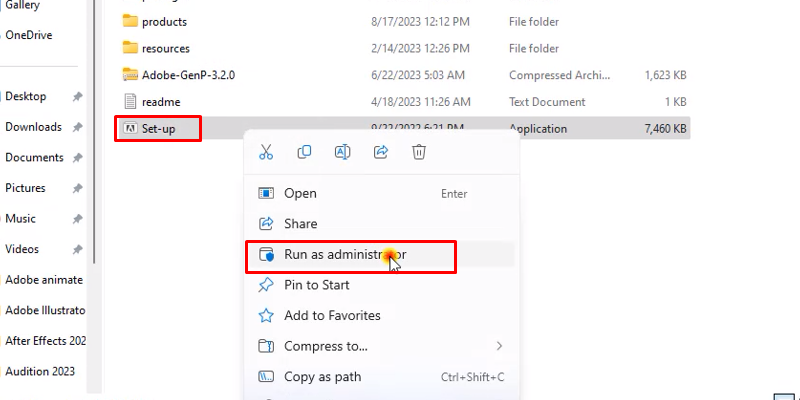Image resolution: width=800 pixels, height=400 pixels.
Task: Select the resources folder name
Action: click(166, 48)
